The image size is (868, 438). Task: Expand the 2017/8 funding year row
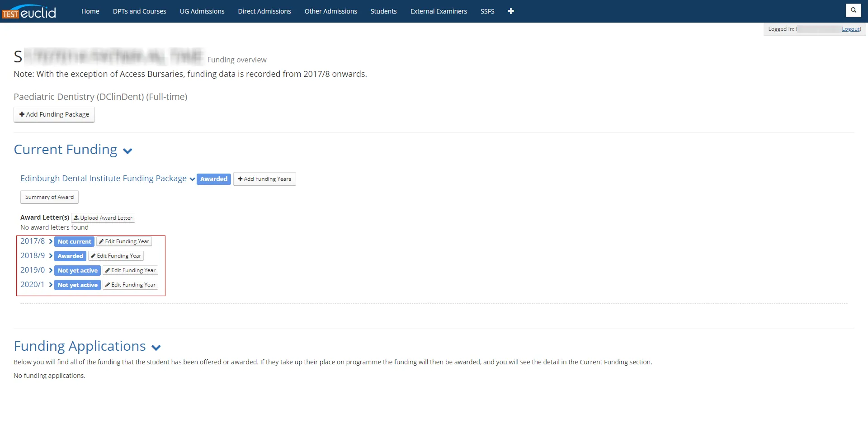coord(51,242)
